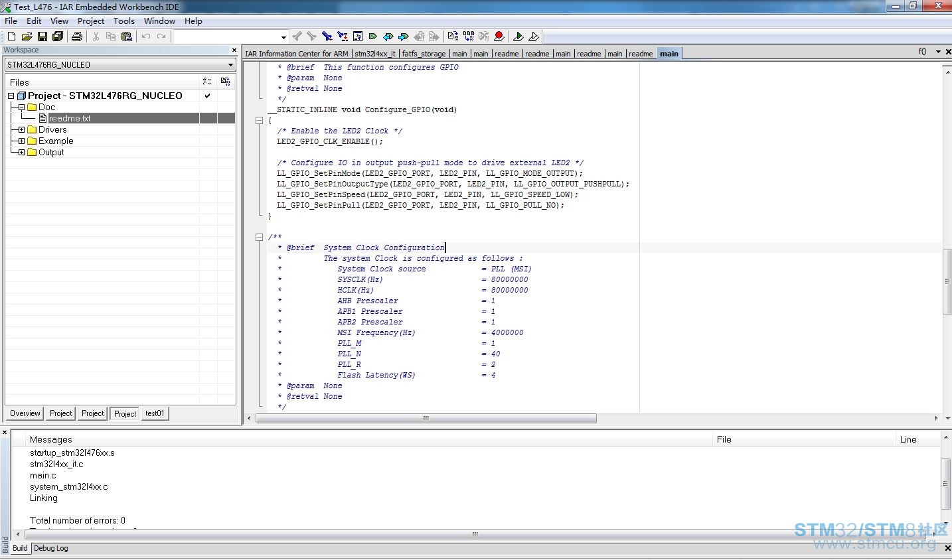Click the Debug without Downloading icon
Screen dimensions: 952x560
pos(534,36)
